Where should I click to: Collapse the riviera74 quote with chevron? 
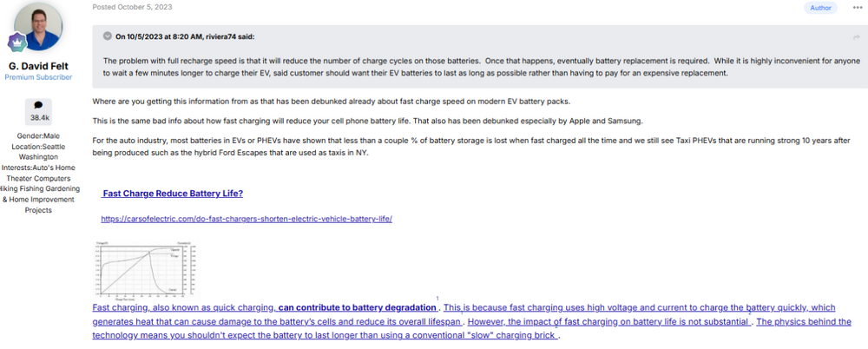pos(108,36)
